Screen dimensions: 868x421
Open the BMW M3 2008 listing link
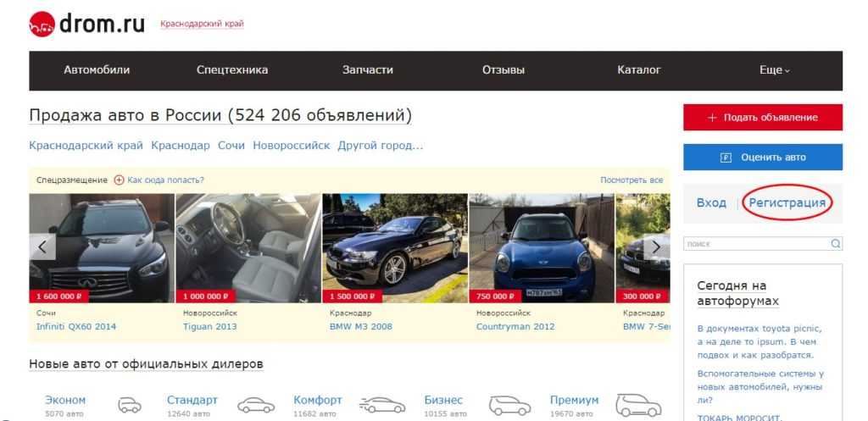point(361,326)
